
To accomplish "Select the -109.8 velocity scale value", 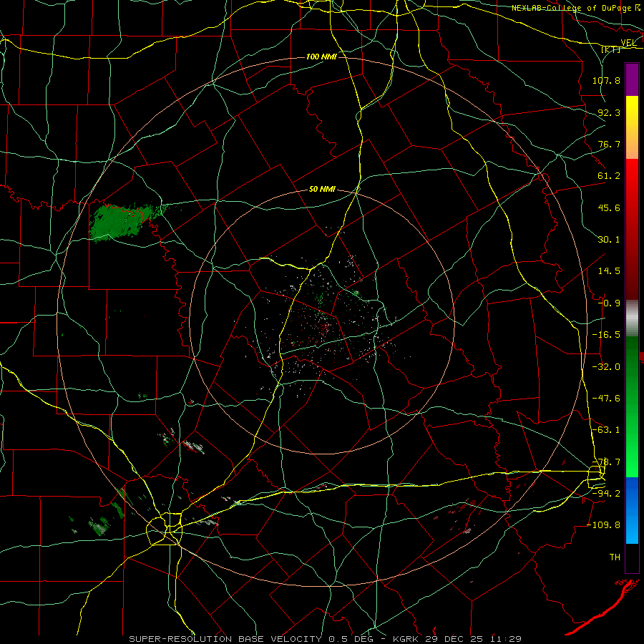I will click(603, 525).
